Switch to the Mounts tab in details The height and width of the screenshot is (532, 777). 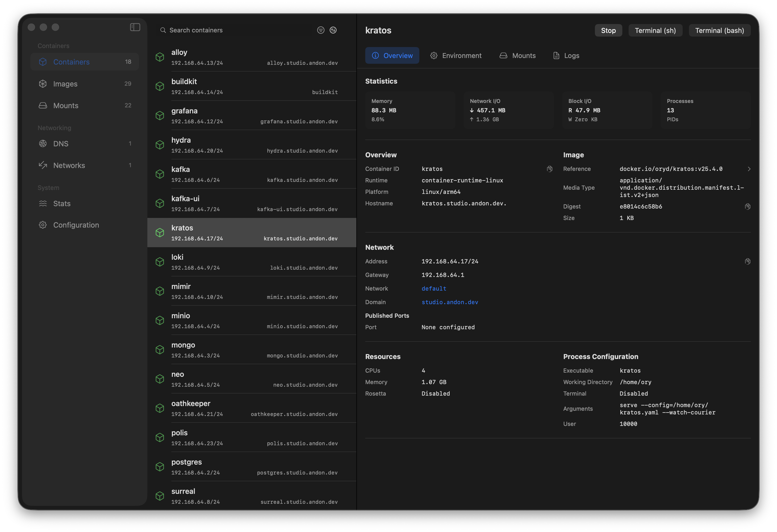coord(518,55)
